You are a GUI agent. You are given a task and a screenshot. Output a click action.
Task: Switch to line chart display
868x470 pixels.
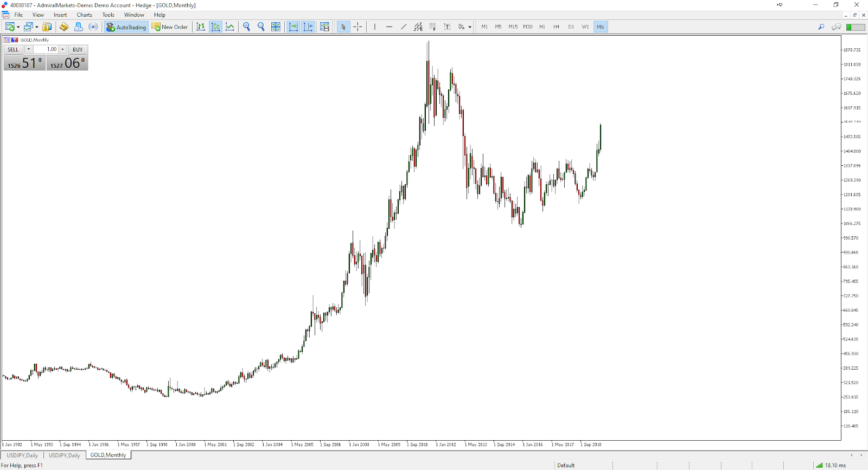230,27
